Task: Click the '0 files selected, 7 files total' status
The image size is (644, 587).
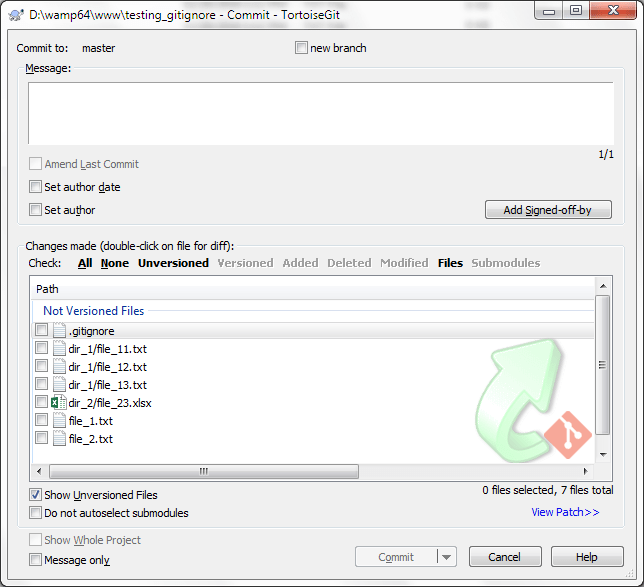Action: click(548, 490)
